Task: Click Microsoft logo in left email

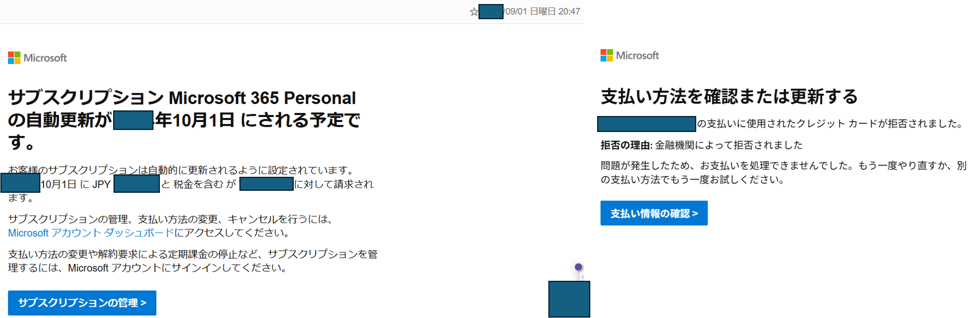Action: (38, 58)
